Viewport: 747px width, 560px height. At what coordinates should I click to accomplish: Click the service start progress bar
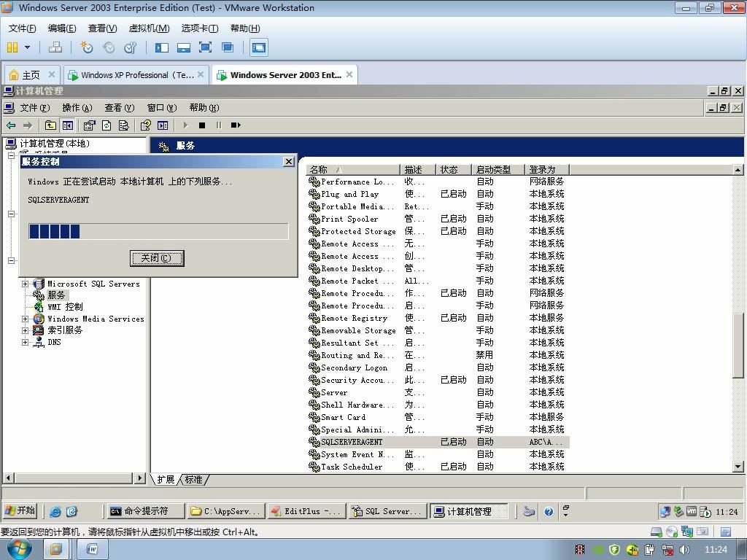(158, 231)
